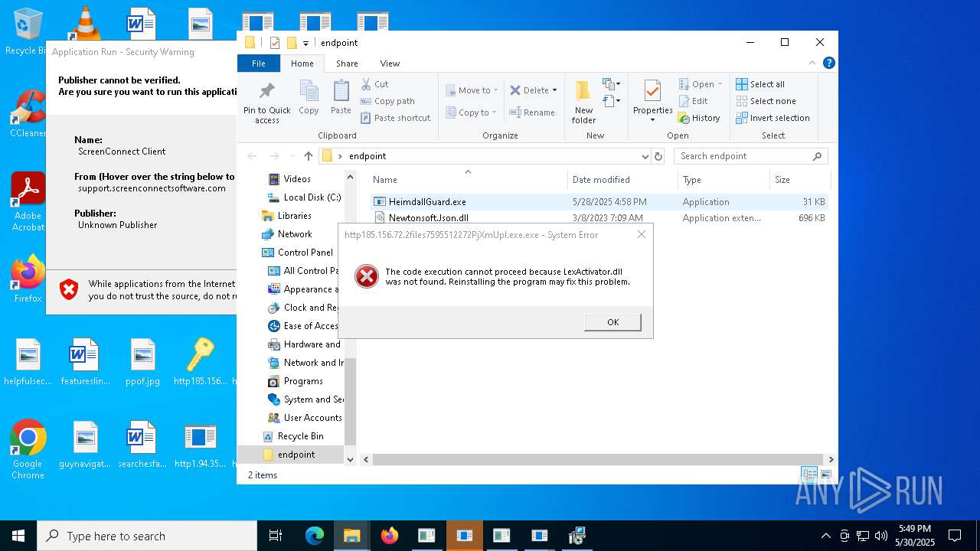Click the Adobe Acrobat desktop icon

point(28,201)
